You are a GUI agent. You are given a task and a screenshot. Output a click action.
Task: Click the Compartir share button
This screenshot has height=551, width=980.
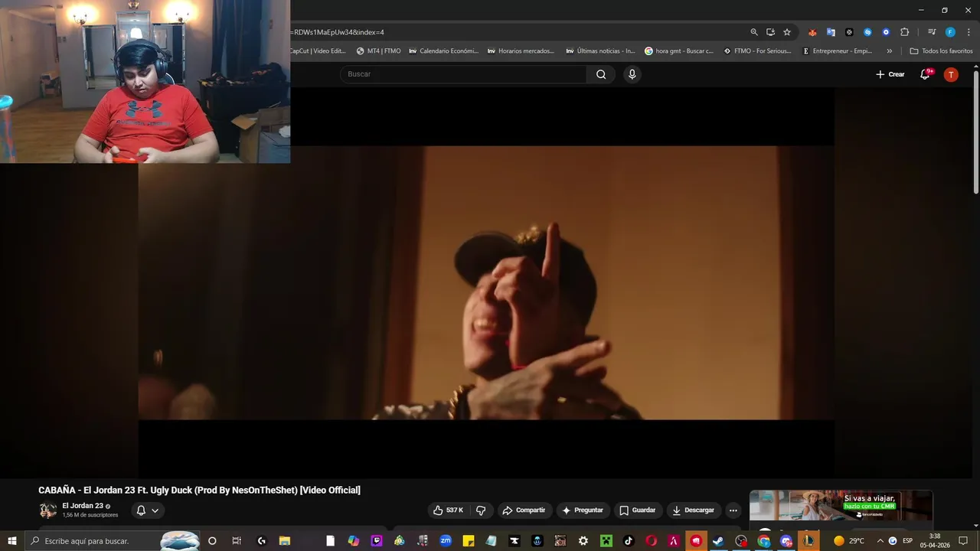[x=524, y=510]
